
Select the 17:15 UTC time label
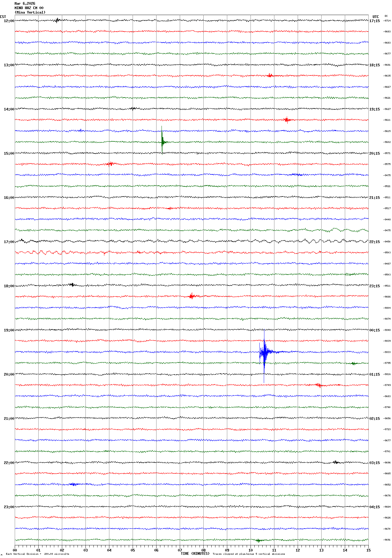click(374, 21)
